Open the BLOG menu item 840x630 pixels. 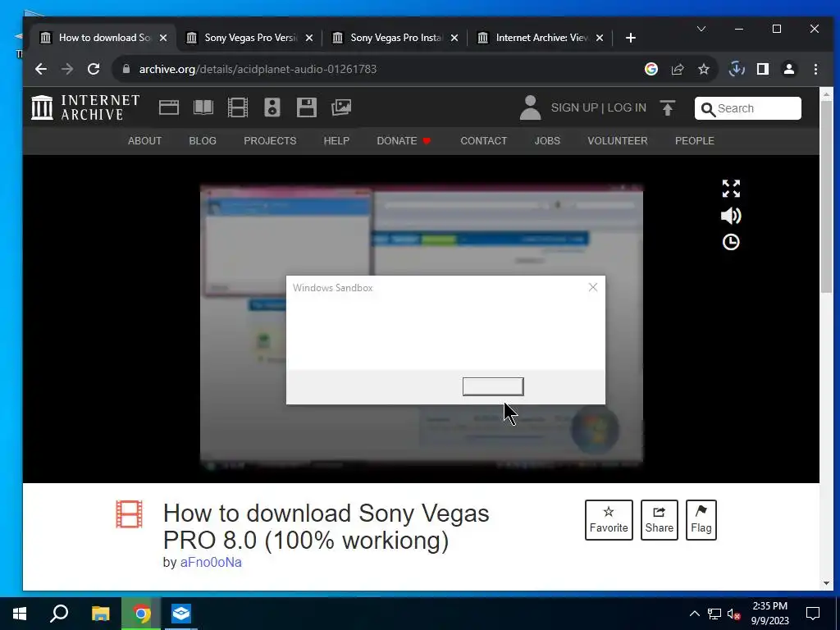(x=203, y=141)
